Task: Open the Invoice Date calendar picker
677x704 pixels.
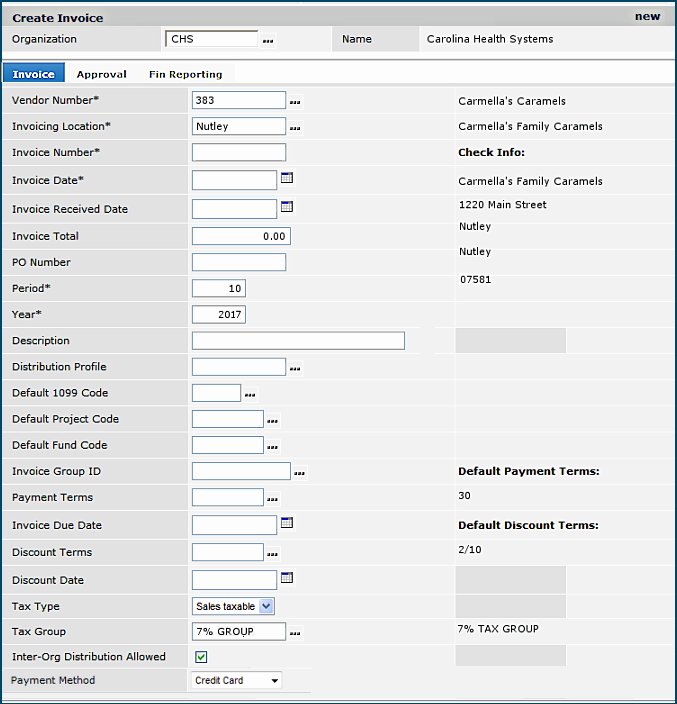Action: (x=287, y=179)
